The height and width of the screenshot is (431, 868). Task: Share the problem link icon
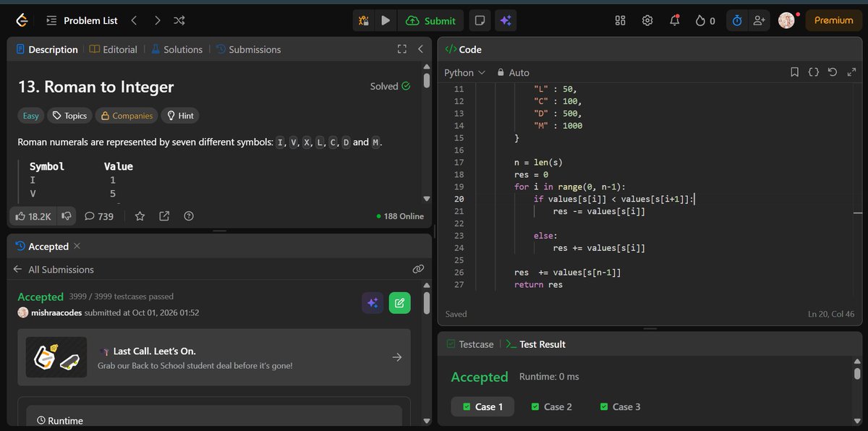164,216
